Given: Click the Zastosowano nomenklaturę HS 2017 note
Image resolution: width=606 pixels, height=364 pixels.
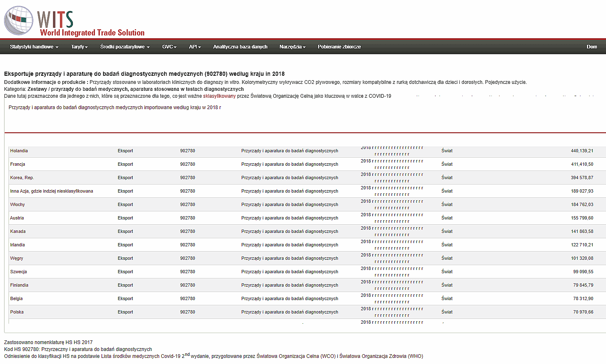Looking at the screenshot, I should [x=48, y=342].
